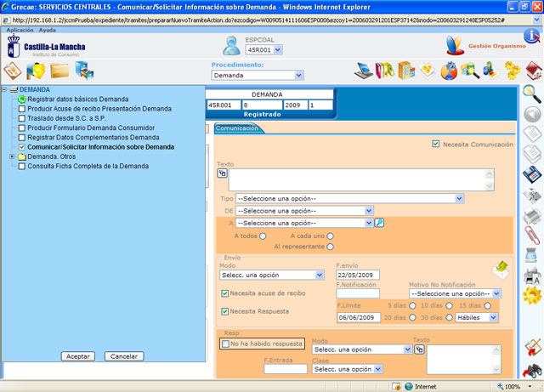544x392 pixels.
Task: Check No ha habido respuesta checkbox
Action: click(x=225, y=344)
